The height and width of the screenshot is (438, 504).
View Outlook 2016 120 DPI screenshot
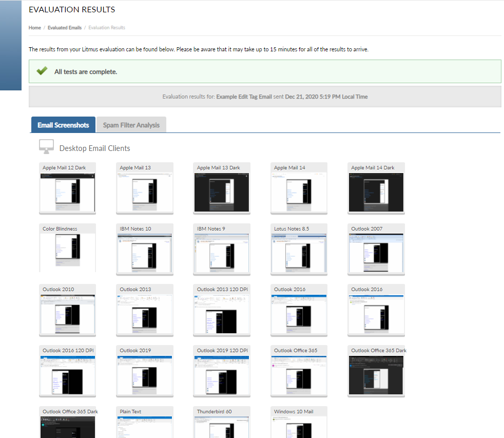pyautogui.click(x=68, y=375)
